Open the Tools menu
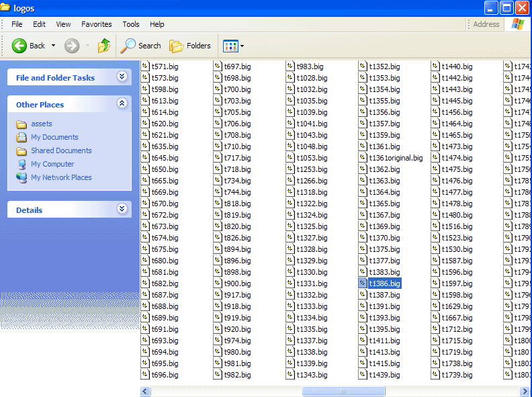532x397 pixels. point(130,24)
